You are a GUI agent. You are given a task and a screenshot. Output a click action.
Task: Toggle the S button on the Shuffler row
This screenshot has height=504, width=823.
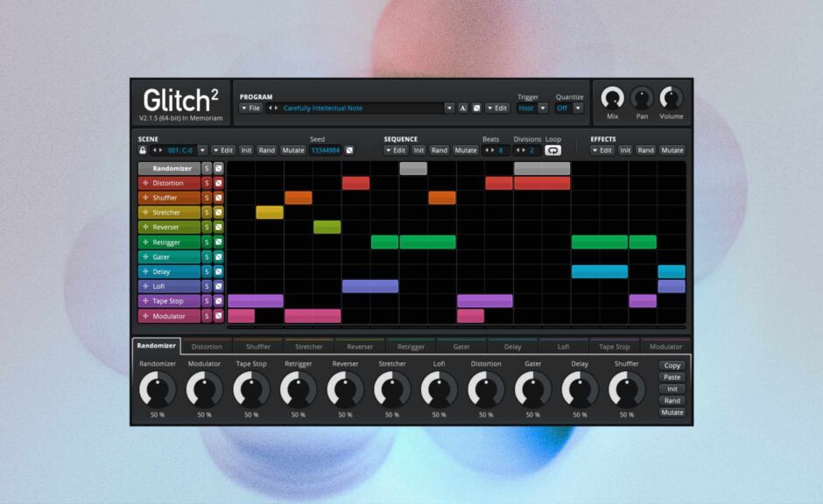click(x=207, y=198)
